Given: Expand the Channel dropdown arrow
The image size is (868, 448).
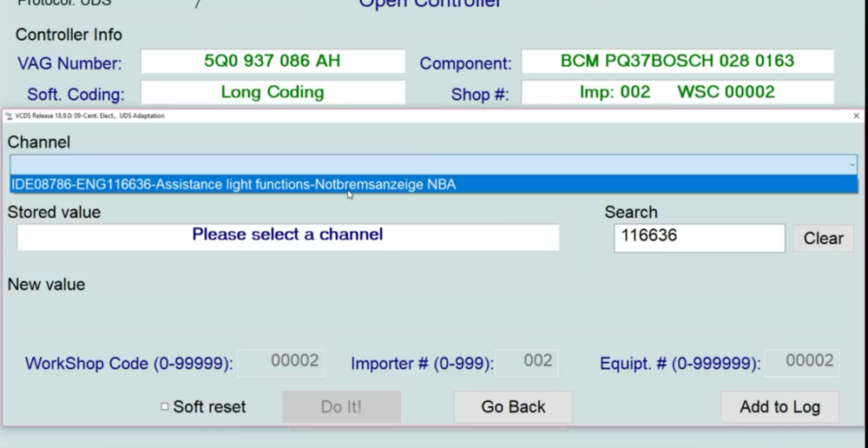Looking at the screenshot, I should (852, 164).
